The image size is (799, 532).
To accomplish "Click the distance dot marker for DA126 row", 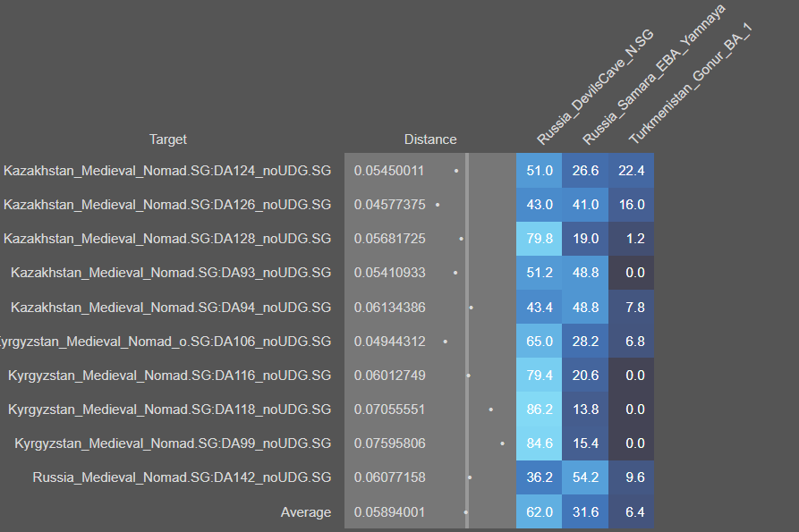I will click(438, 205).
